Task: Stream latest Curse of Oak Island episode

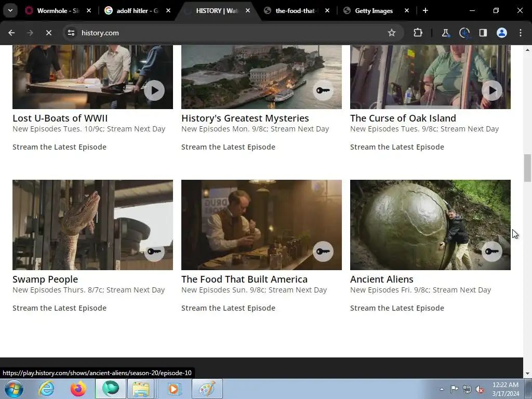Action: (397, 147)
